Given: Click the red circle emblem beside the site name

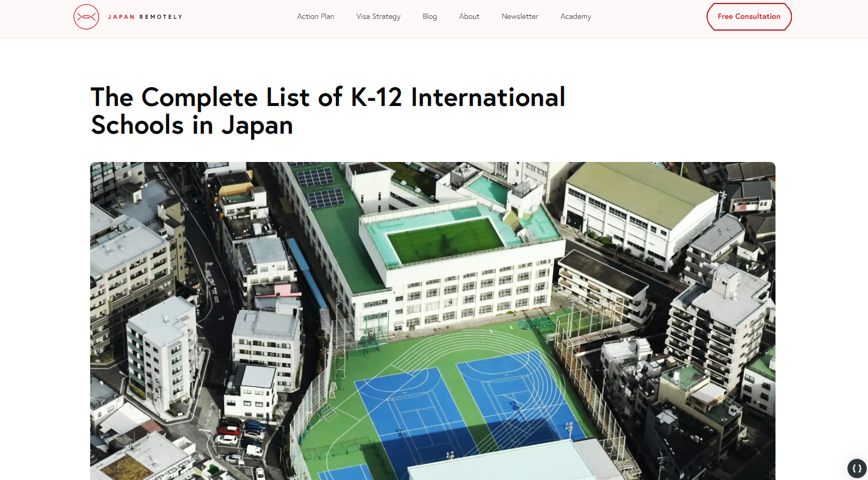Looking at the screenshot, I should pyautogui.click(x=87, y=16).
